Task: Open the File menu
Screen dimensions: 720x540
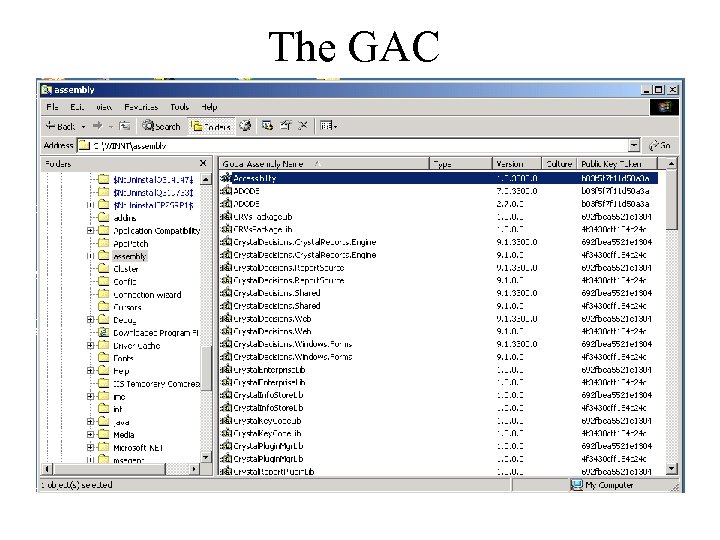Action: (52, 107)
